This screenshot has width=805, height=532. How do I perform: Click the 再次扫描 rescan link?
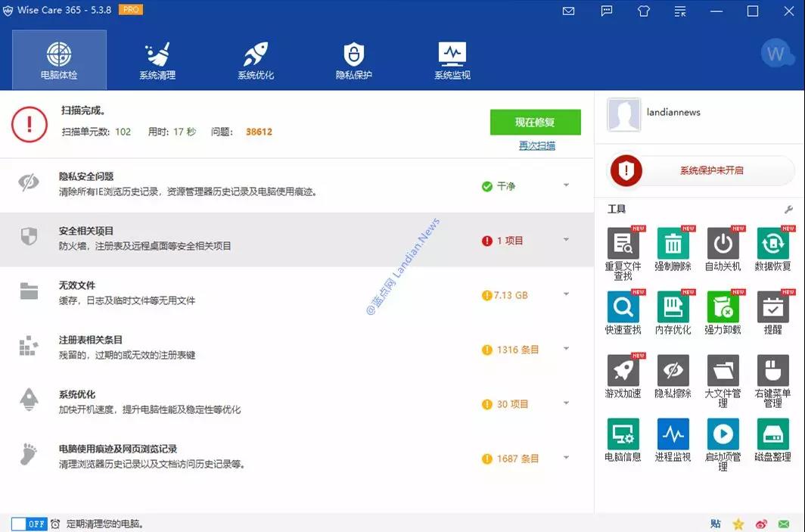tap(536, 145)
